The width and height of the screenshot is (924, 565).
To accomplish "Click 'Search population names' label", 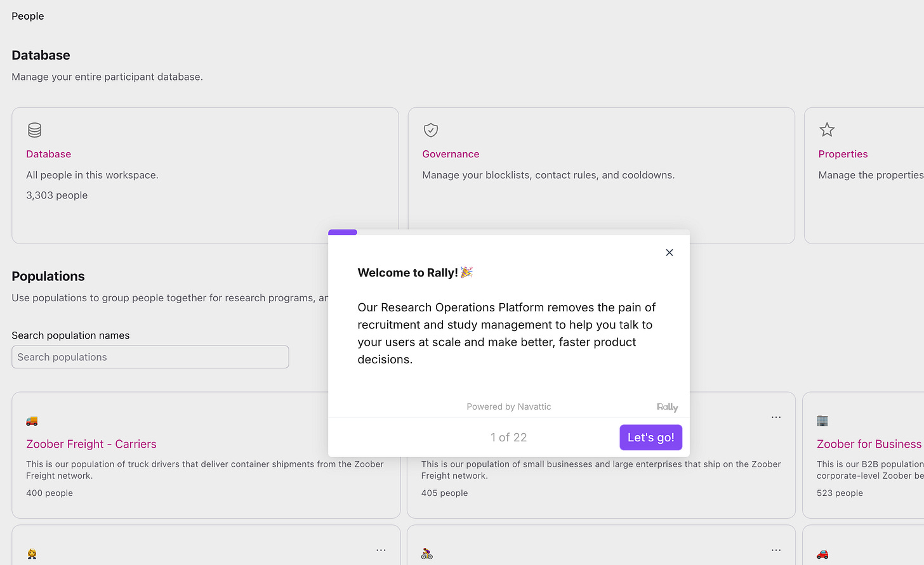I will point(70,335).
